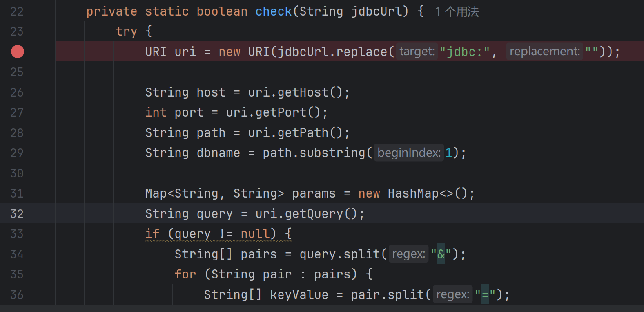
Task: Place the cursor on 'getHost' call
Action: coord(303,92)
